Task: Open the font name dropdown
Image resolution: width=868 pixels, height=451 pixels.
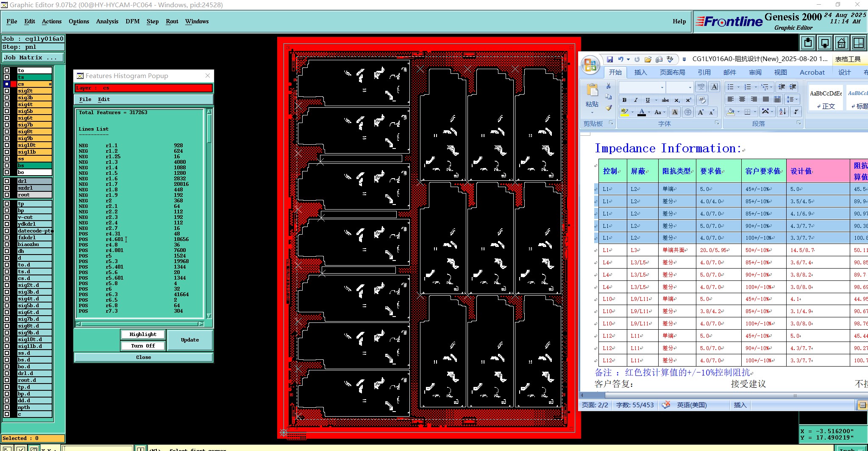Action: coord(662,87)
